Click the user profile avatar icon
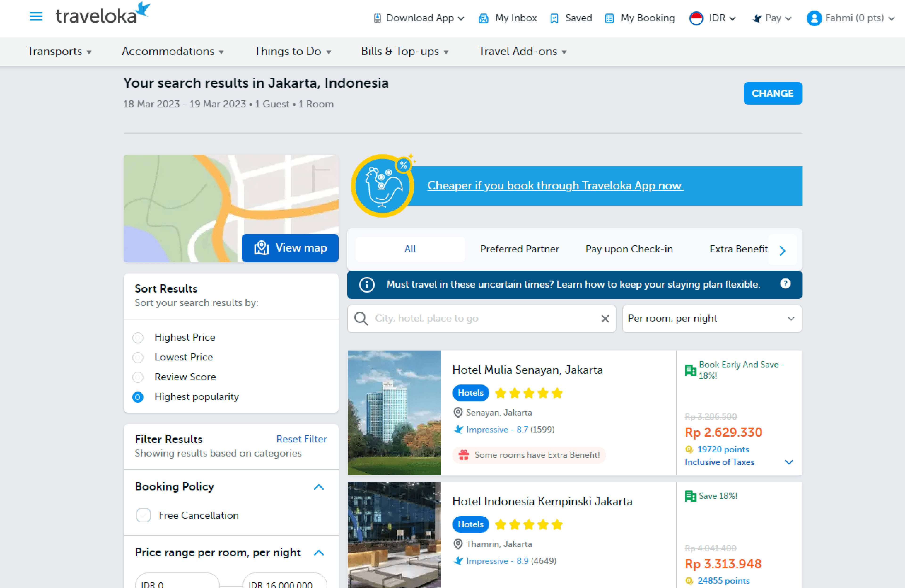This screenshot has height=588, width=905. (814, 18)
